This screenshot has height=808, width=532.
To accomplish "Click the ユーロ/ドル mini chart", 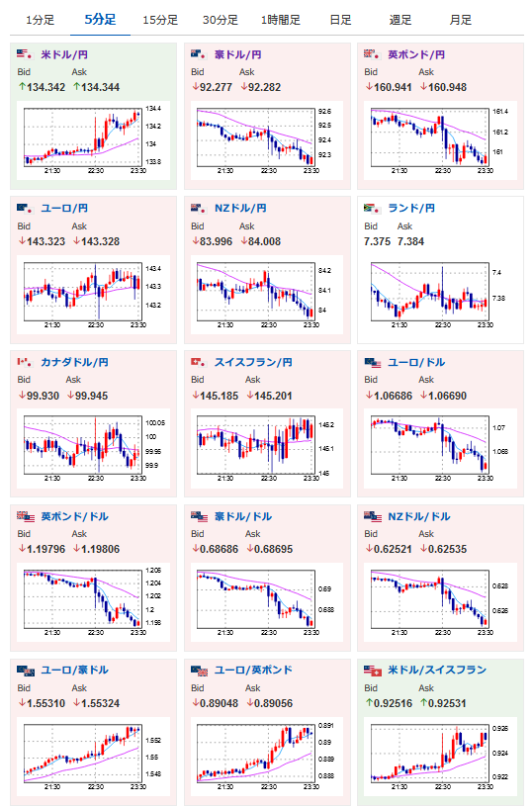I will point(440,448).
